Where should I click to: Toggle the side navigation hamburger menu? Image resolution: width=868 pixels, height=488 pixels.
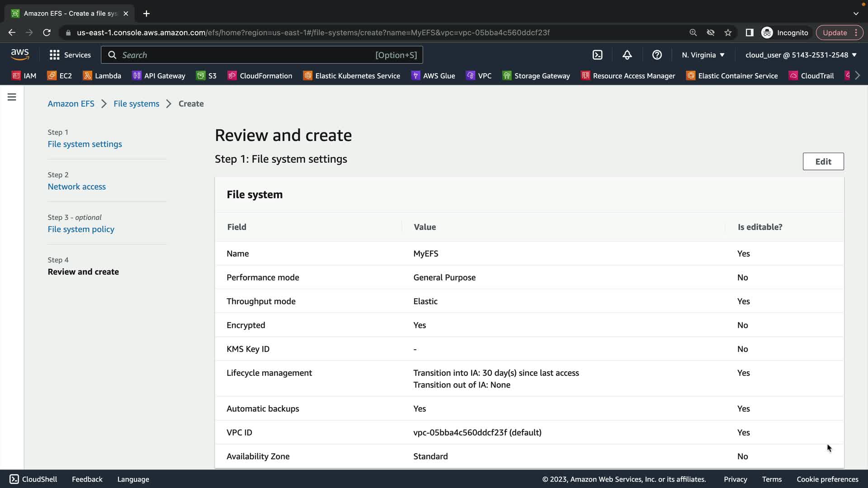pyautogui.click(x=12, y=97)
